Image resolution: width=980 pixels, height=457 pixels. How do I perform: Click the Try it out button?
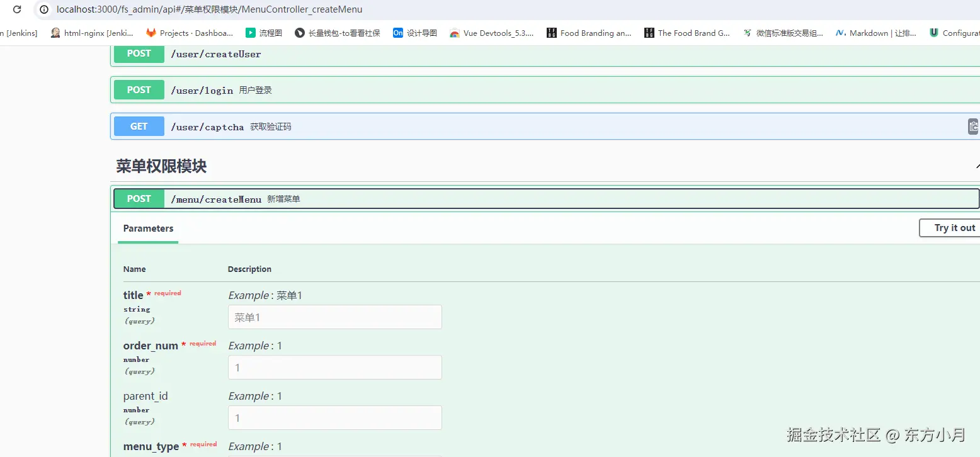tap(950, 228)
